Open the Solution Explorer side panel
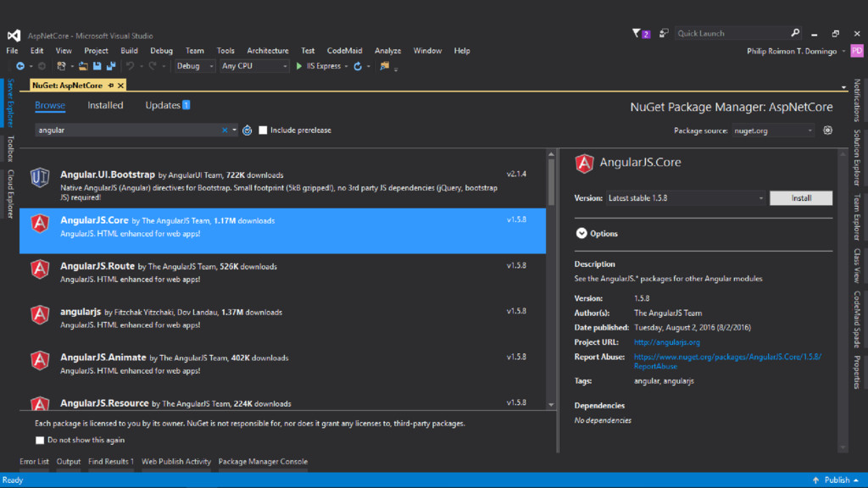868x488 pixels. [857, 158]
